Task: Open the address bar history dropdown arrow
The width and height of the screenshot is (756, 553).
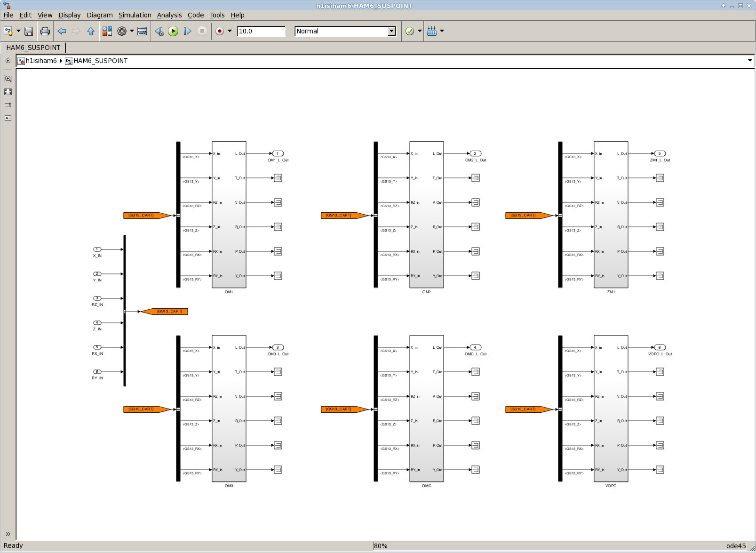Action: click(x=750, y=61)
